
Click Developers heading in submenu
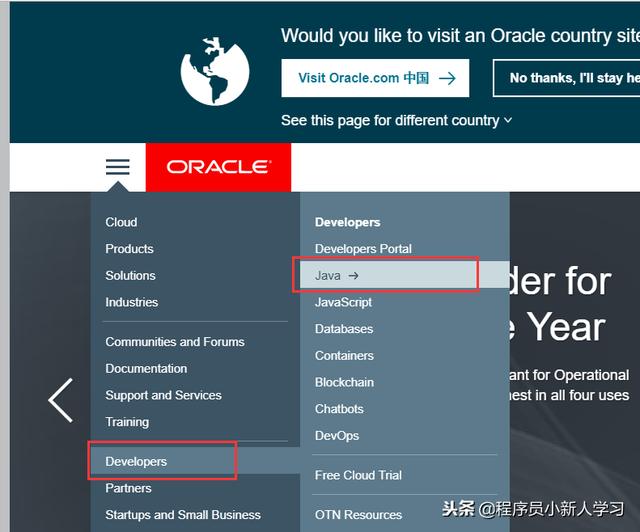tap(347, 222)
